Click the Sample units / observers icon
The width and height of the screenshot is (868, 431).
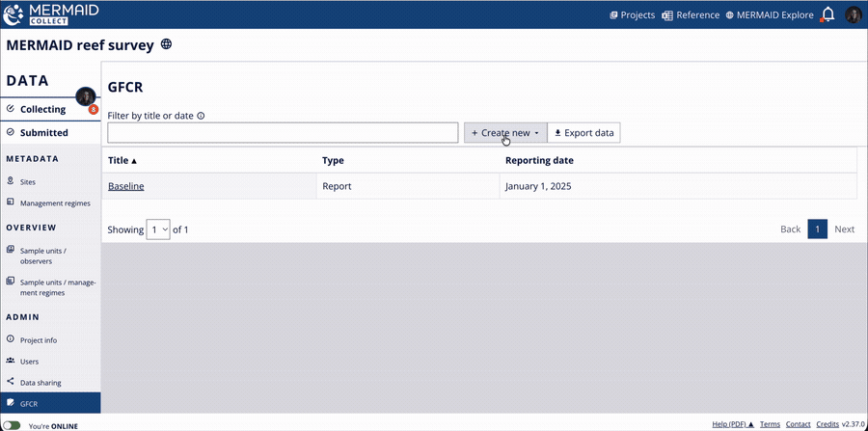coord(10,250)
